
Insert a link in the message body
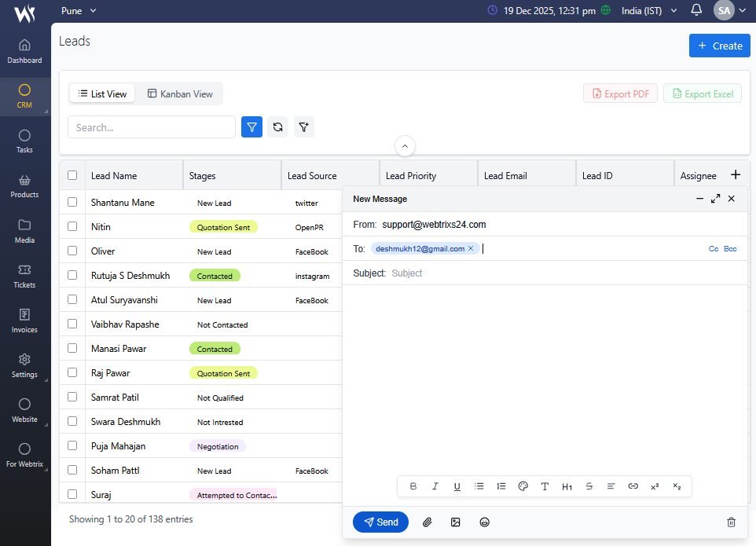633,486
